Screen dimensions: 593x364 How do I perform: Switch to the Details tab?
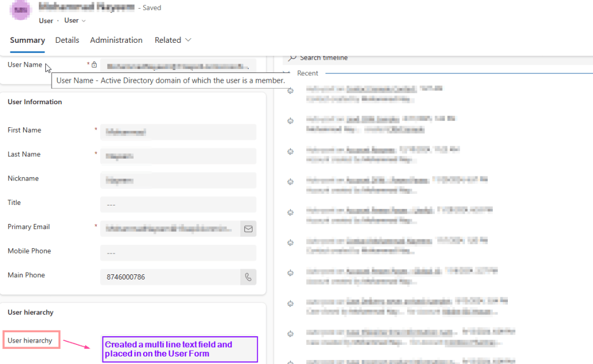point(67,40)
